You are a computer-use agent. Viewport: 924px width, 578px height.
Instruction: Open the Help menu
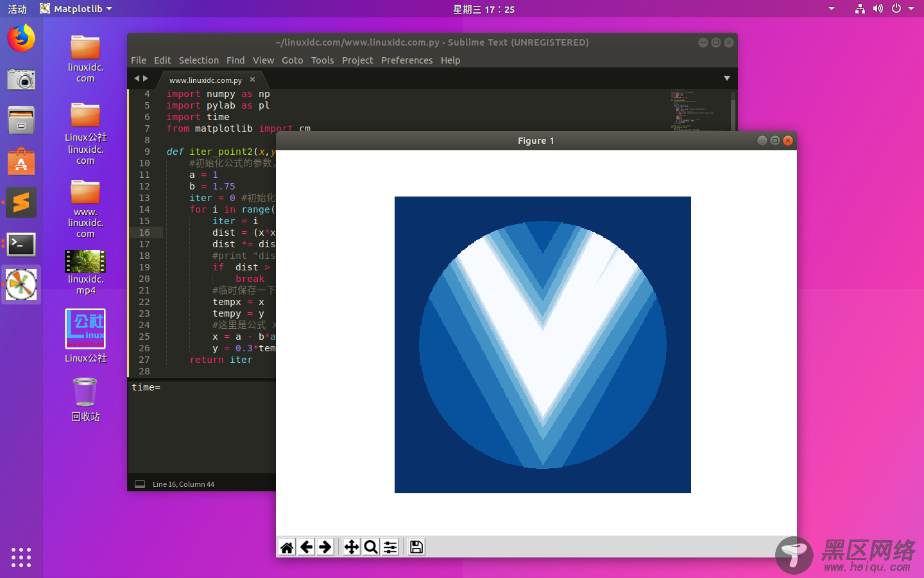(450, 60)
